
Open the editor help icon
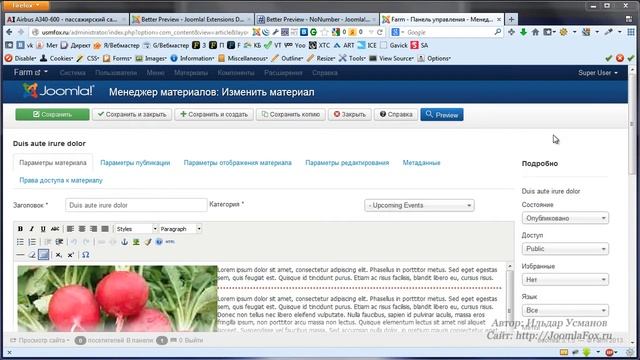click(159, 242)
